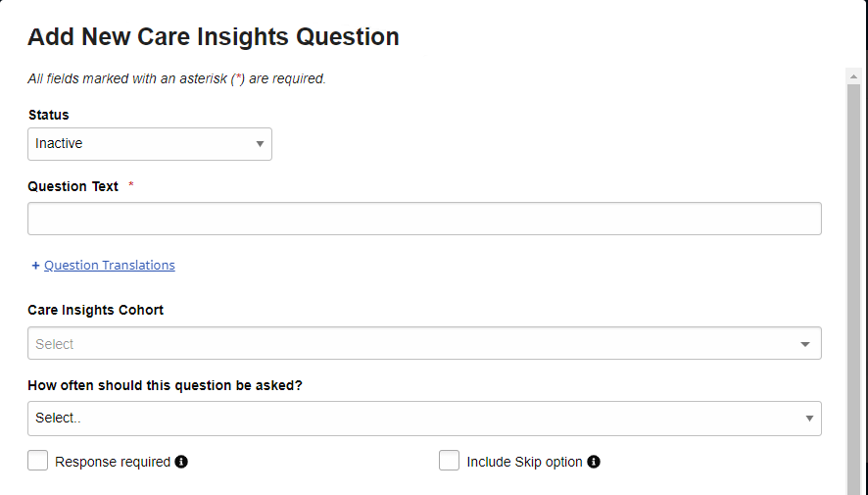
Task: Click the Include Skip option label text
Action: coord(524,462)
